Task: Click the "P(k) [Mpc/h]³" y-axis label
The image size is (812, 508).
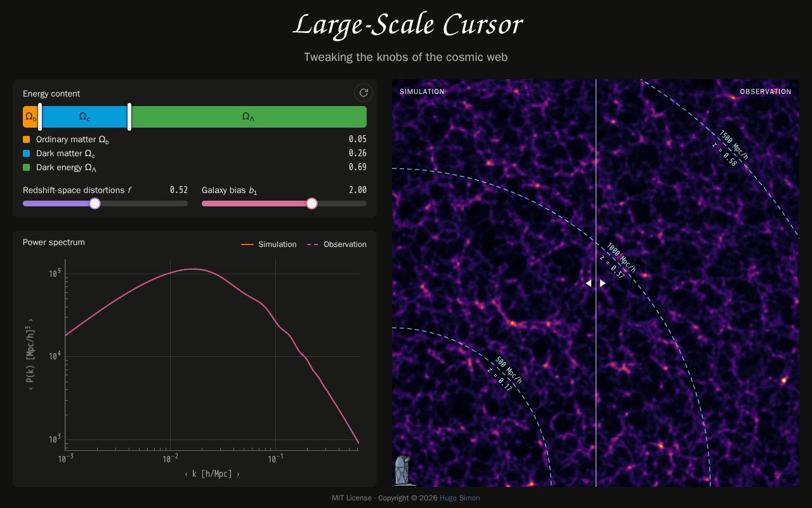Action: [x=30, y=355]
